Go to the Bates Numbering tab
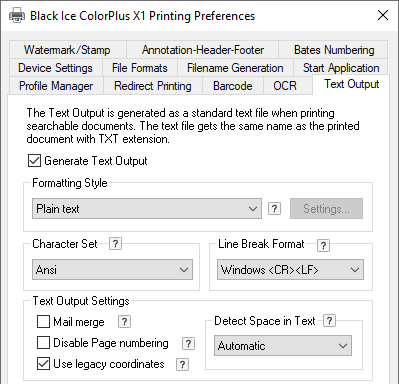This screenshot has width=399, height=384. [334, 50]
